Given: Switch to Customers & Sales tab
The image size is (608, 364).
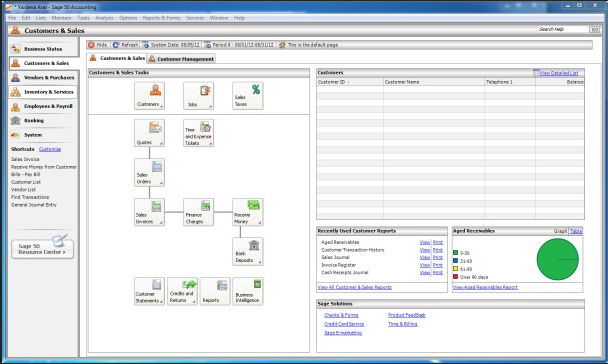Looking at the screenshot, I should tap(117, 58).
